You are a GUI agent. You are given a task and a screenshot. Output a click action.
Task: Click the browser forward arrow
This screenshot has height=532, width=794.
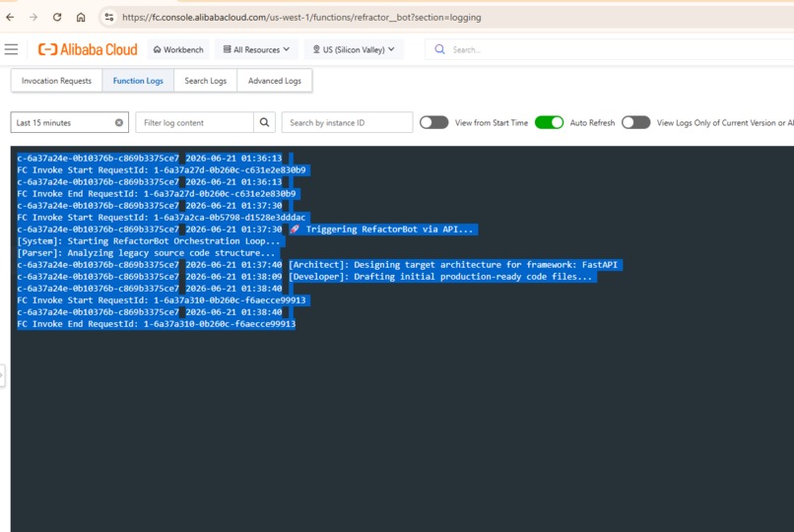(x=33, y=17)
